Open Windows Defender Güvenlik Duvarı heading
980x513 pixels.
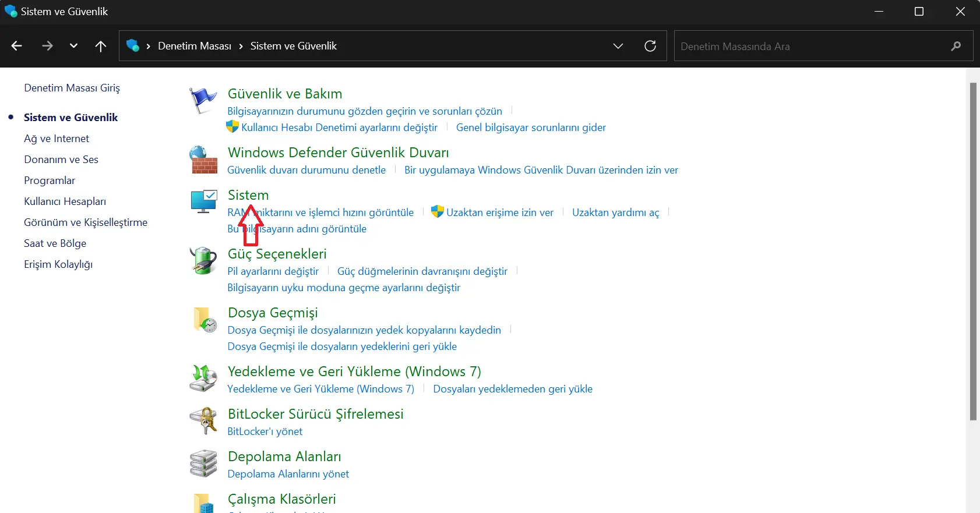[x=339, y=153]
